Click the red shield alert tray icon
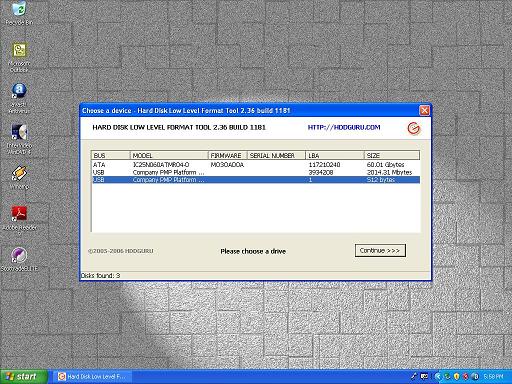 coord(466,377)
